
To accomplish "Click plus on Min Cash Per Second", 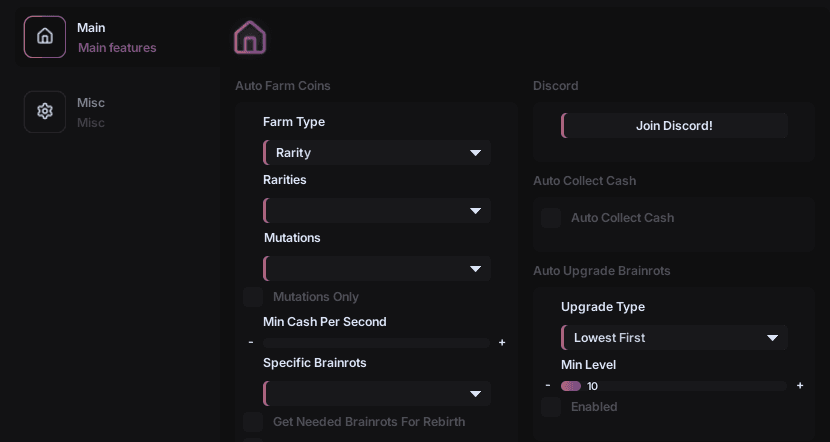I will pos(502,342).
